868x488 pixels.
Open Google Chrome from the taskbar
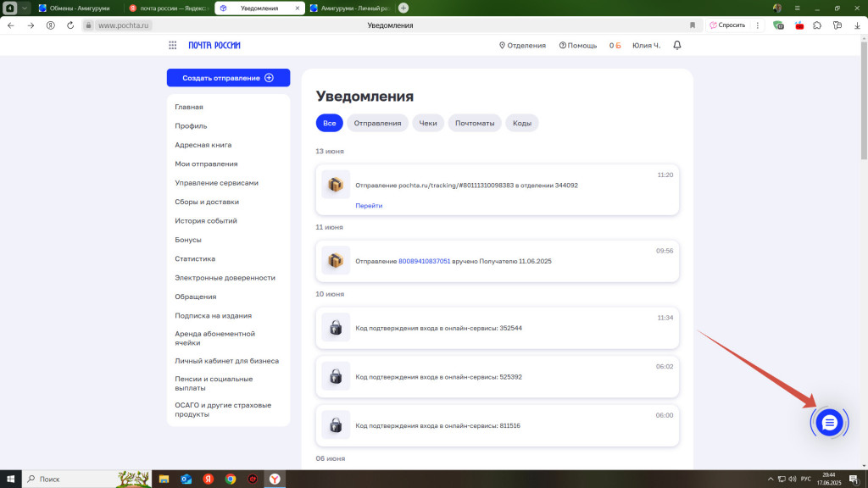click(231, 479)
